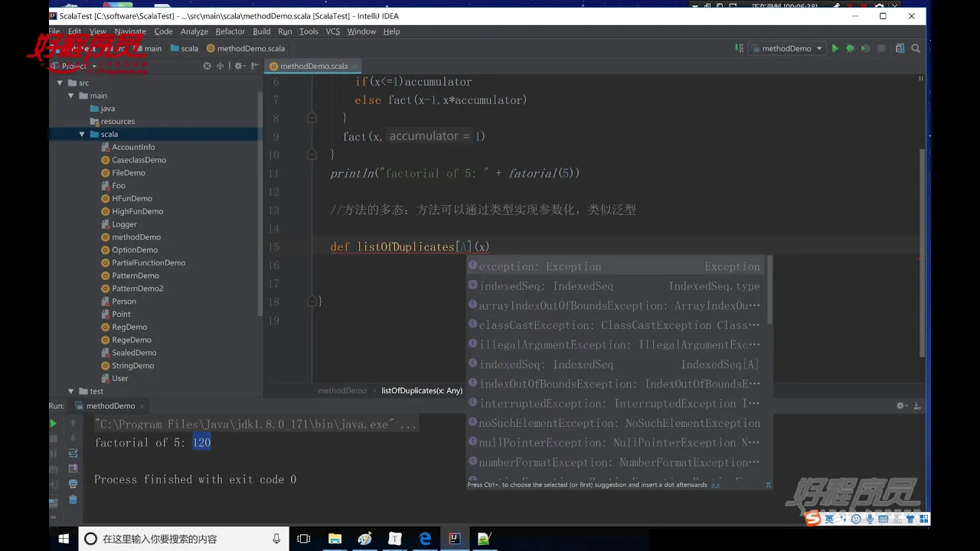Switch to the methodDemo.scala editor tab
The width and height of the screenshot is (980, 551).
tap(314, 66)
